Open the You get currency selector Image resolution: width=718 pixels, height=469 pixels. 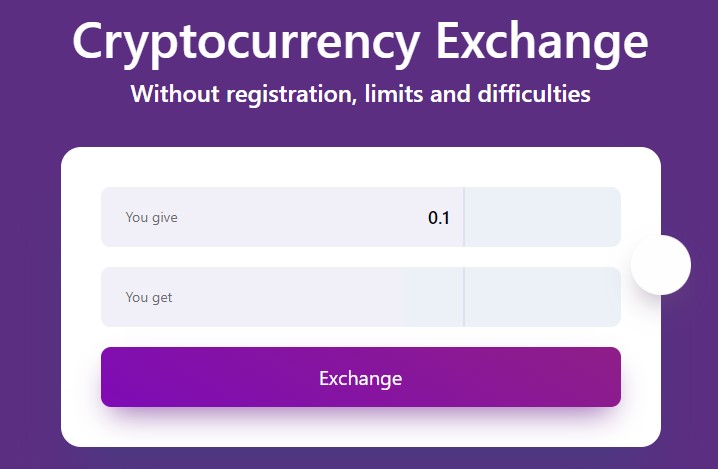(543, 297)
